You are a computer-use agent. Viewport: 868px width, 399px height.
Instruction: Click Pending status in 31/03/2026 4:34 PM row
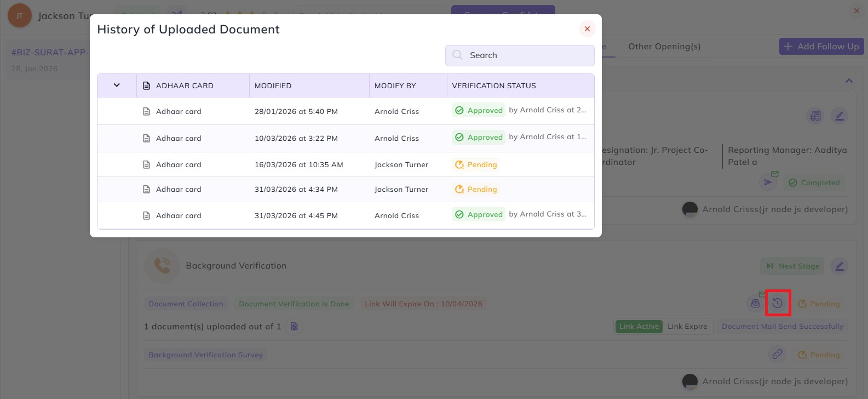(476, 189)
